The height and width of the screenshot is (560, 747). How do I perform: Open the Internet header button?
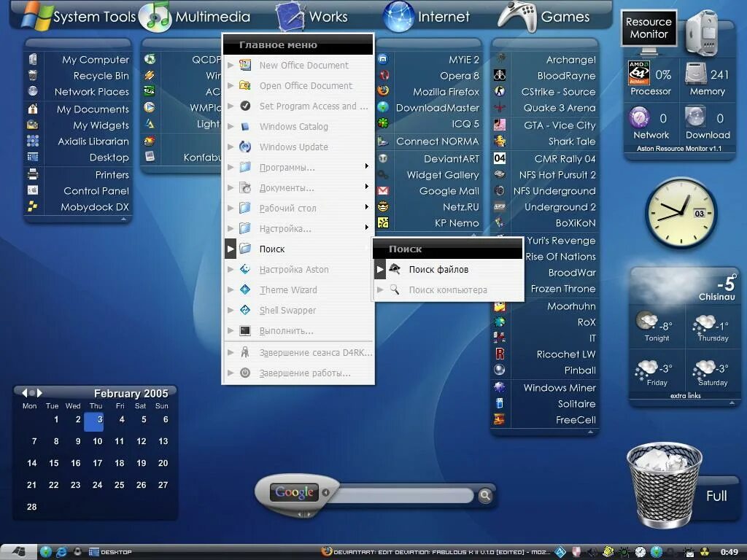(426, 17)
